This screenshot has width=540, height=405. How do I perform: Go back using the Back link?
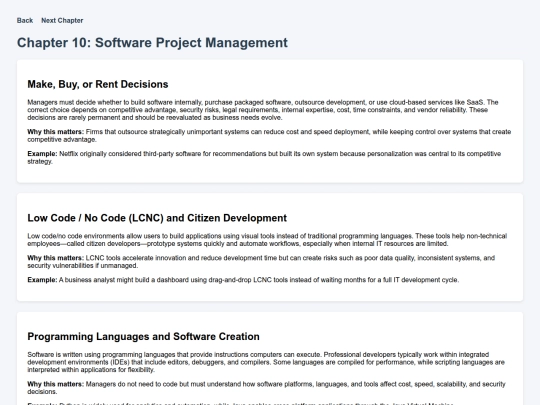(x=25, y=20)
